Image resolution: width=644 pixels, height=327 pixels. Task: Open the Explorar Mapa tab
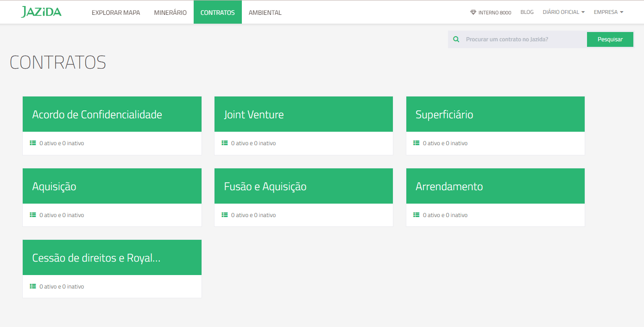tap(116, 13)
